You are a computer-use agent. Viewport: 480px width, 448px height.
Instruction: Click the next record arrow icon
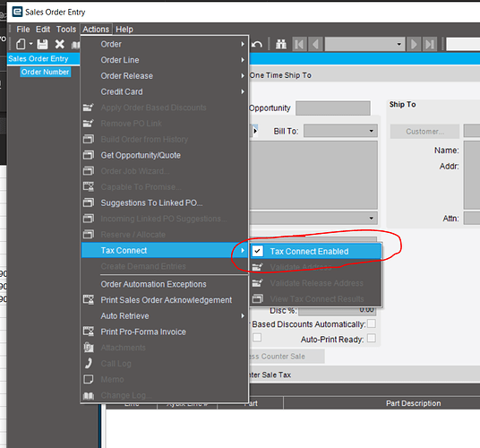(414, 45)
